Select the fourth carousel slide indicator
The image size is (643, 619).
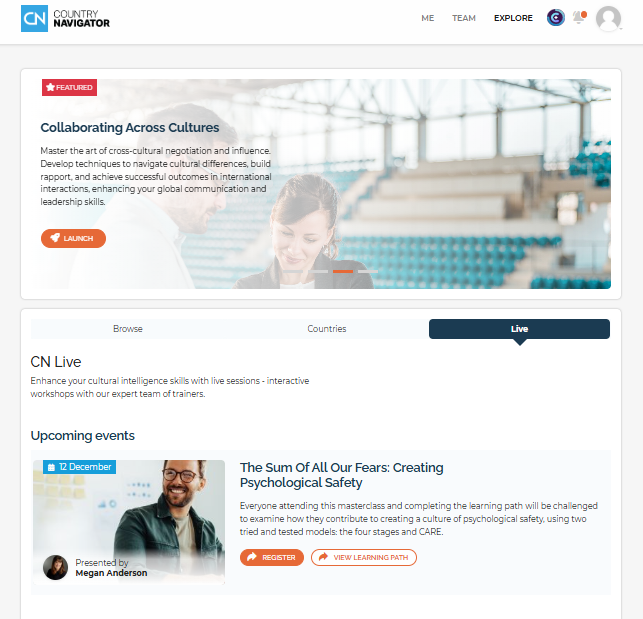(368, 272)
